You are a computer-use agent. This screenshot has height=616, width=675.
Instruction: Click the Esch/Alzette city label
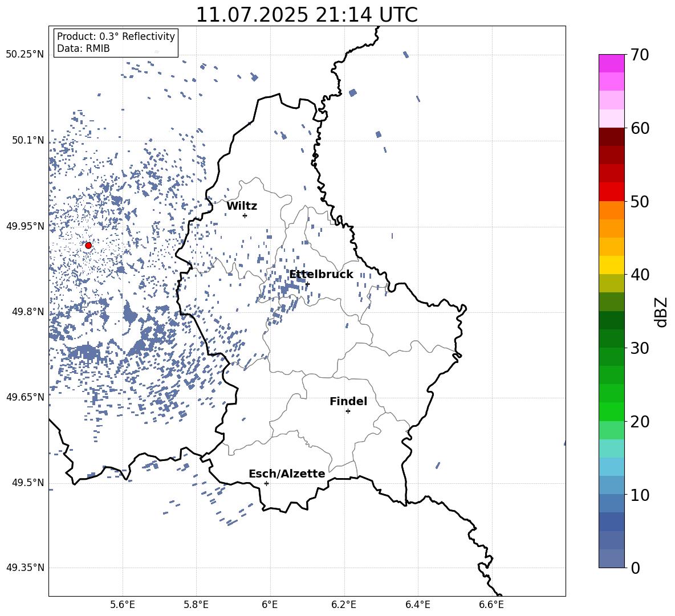(287, 474)
